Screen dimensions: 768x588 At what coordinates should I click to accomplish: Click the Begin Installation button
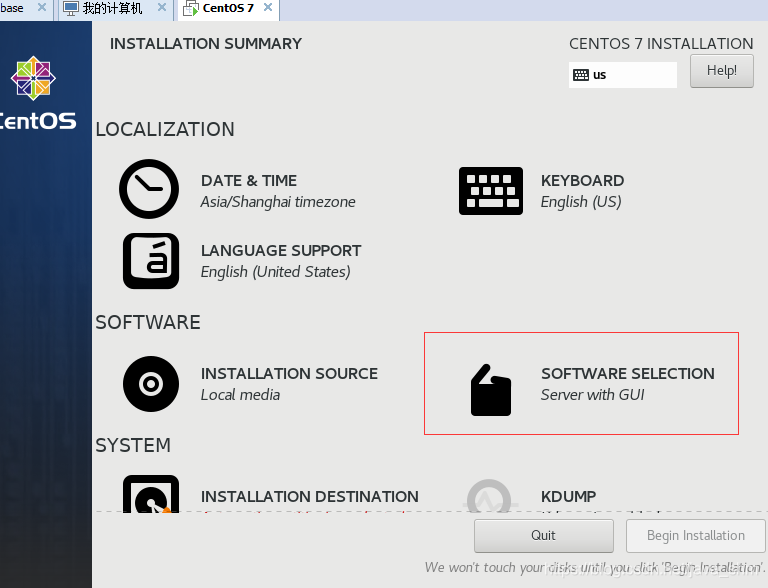tap(696, 536)
